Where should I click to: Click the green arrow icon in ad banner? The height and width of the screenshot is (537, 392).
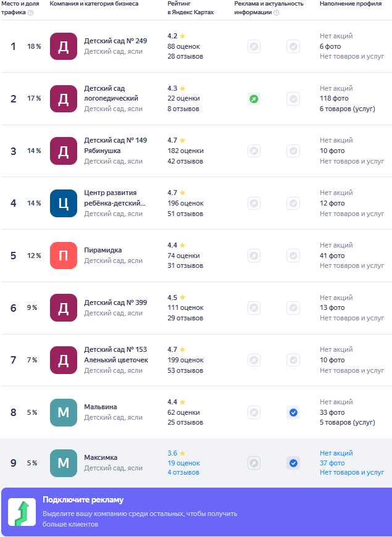22,512
